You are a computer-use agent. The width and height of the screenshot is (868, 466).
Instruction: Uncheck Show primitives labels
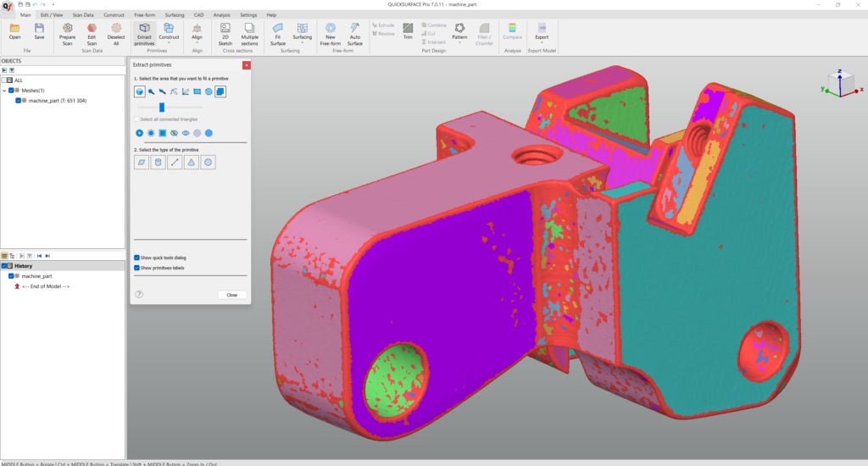137,268
